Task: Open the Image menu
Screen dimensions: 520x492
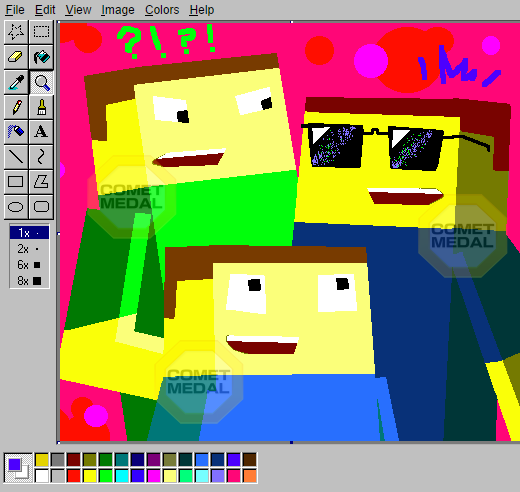Action: coord(118,10)
